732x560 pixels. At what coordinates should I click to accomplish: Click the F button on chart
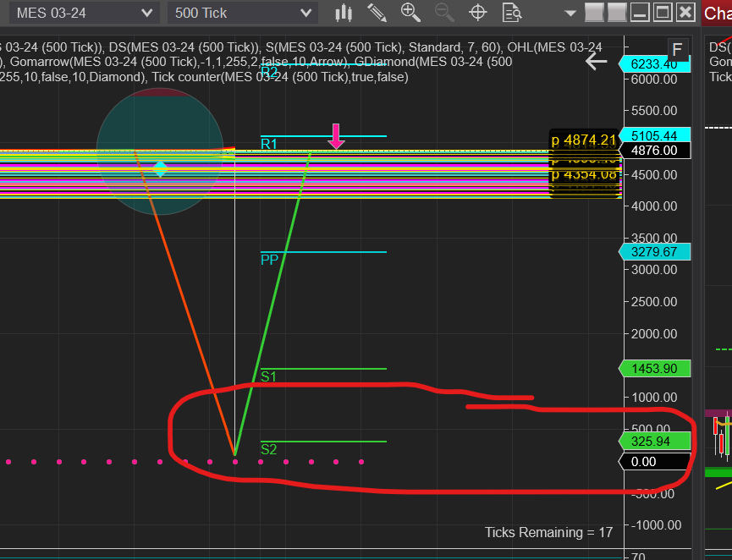tap(677, 49)
